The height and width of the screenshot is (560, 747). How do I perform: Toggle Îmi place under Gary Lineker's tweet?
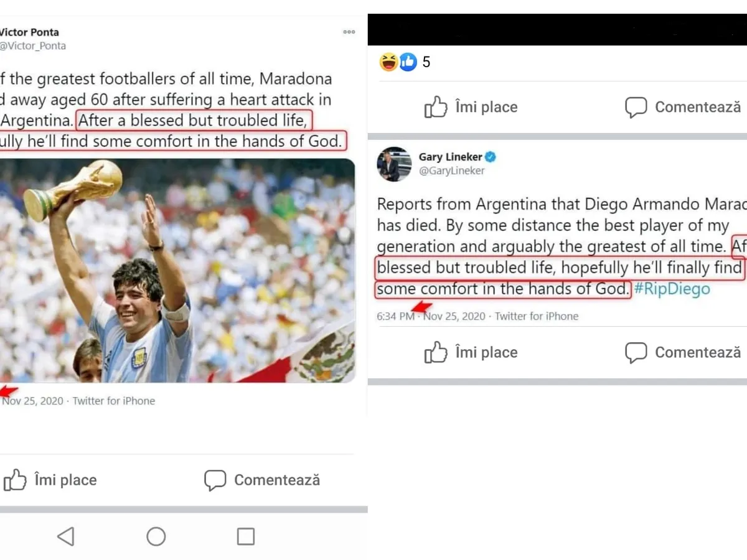click(x=471, y=353)
